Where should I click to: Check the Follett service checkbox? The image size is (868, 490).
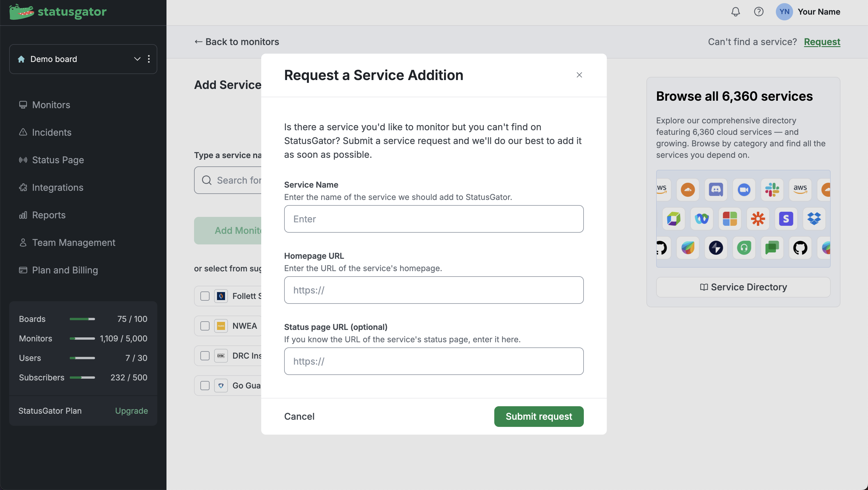tap(205, 296)
